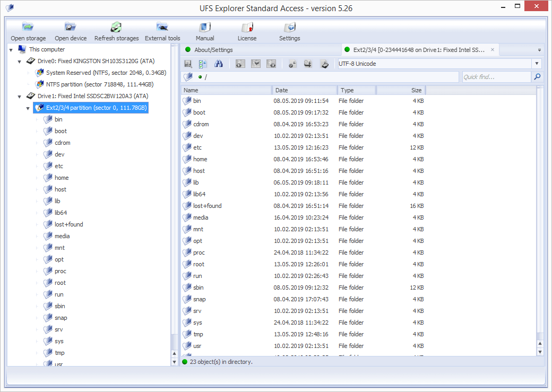Image resolution: width=552 pixels, height=392 pixels.
Task: Click the save/recover disk icon in explorer toolbar
Action: (x=188, y=64)
